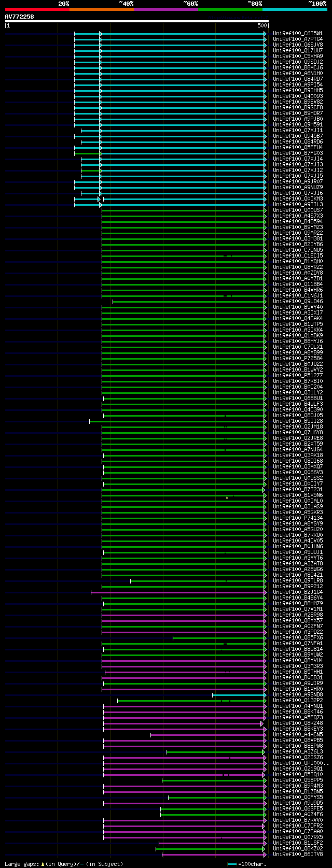
Task: Select label UniRef100_B1X5N6
Action: coord(298,495)
